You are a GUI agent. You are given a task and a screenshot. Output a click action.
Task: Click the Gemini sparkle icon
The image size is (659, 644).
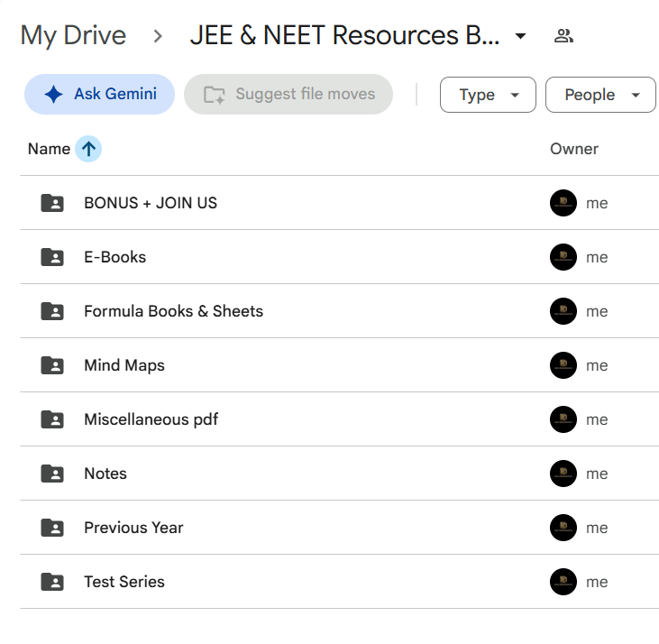[x=54, y=94]
